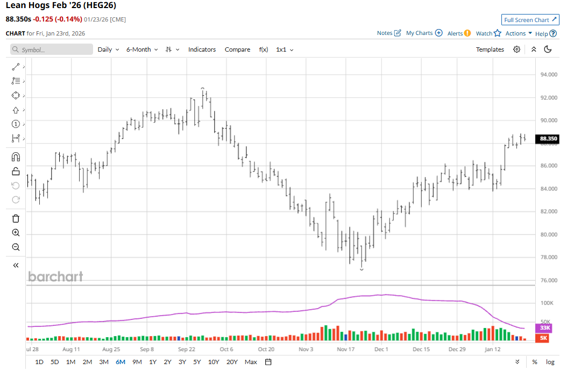Choose the shapes drawing tool

(16, 96)
